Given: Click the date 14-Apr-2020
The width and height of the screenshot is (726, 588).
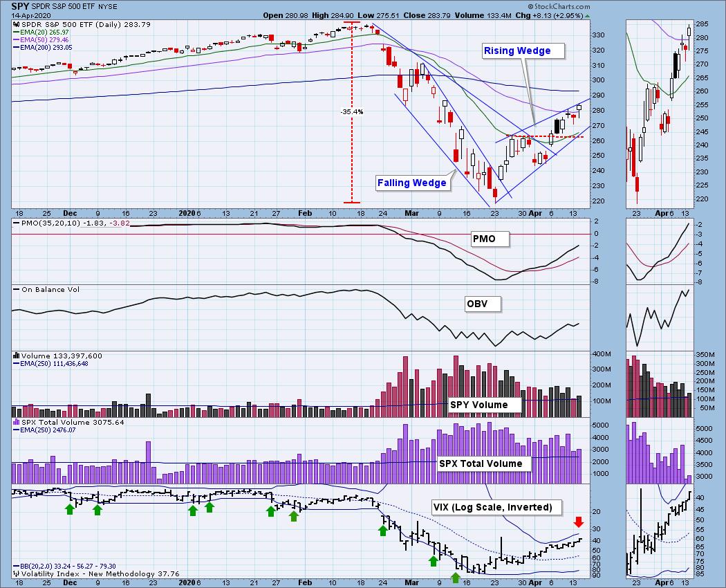Looking at the screenshot, I should point(31,16).
